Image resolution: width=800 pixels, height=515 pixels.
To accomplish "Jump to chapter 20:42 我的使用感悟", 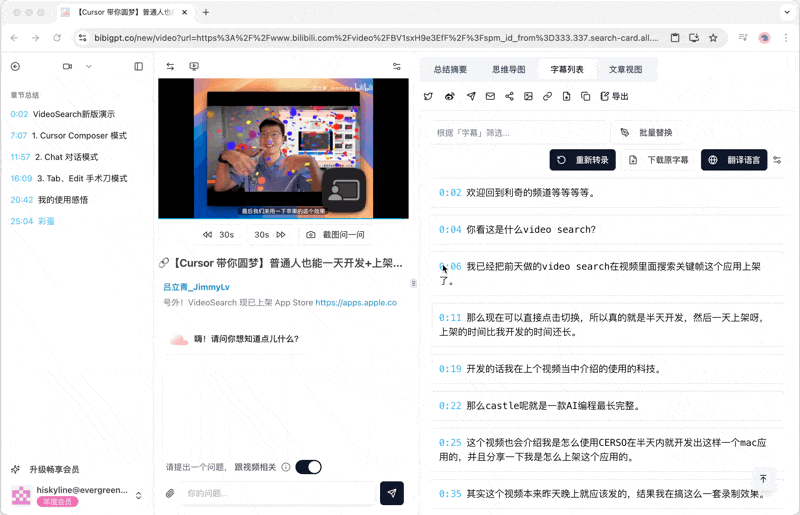I will click(x=49, y=200).
